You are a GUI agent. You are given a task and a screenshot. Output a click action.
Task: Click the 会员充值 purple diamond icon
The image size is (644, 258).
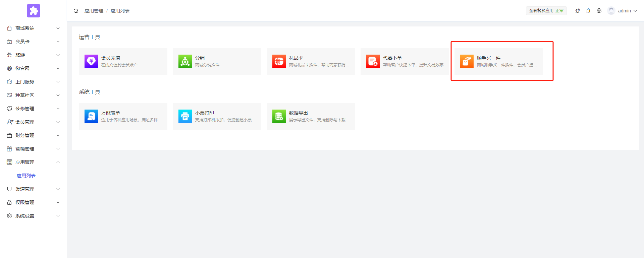pyautogui.click(x=91, y=61)
